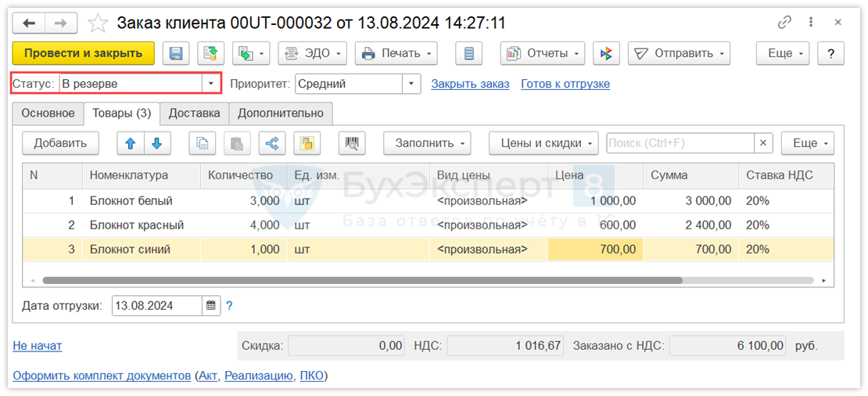Open the top toolbar Еще menu

(x=783, y=53)
